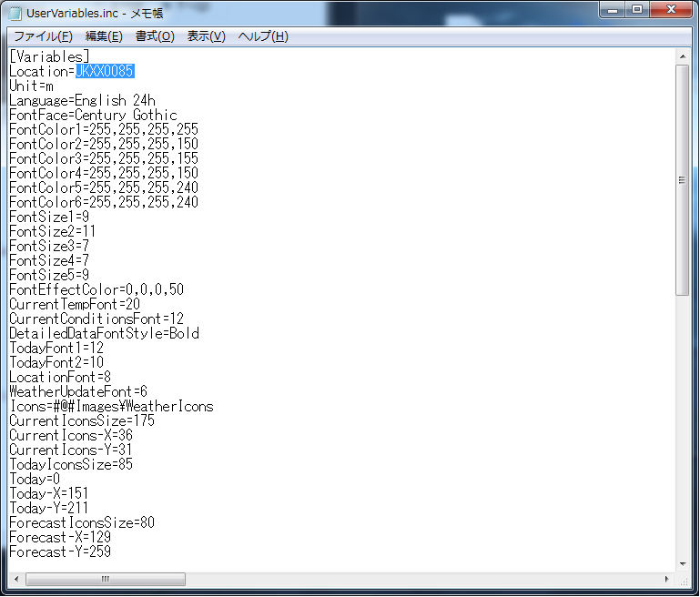Click the vertical scrollbar down arrow
700x597 pixels.
pyautogui.click(x=683, y=564)
